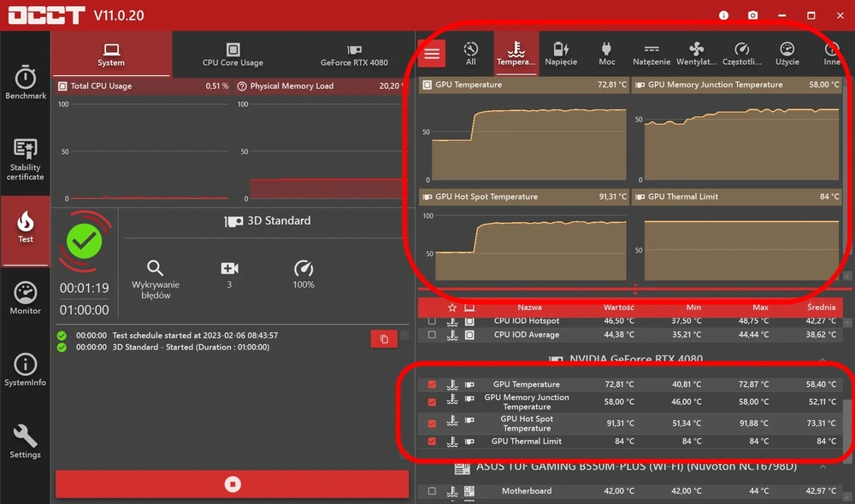Take a screenshot with the camera icon
855x504 pixels.
tap(752, 15)
